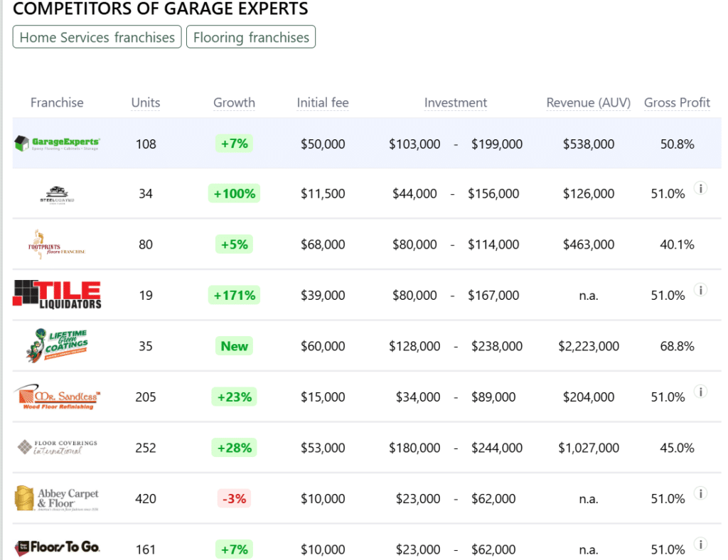Select the 45.0% gross profit cell

click(x=677, y=448)
